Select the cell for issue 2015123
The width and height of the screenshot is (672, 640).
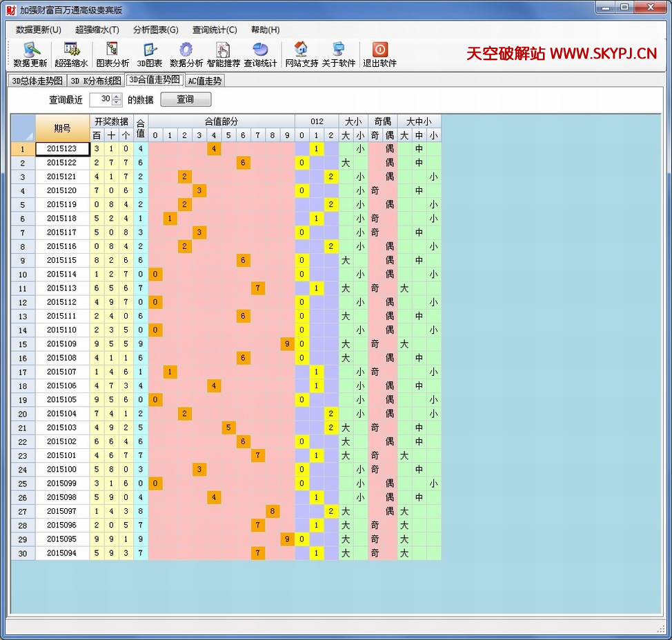(x=62, y=149)
